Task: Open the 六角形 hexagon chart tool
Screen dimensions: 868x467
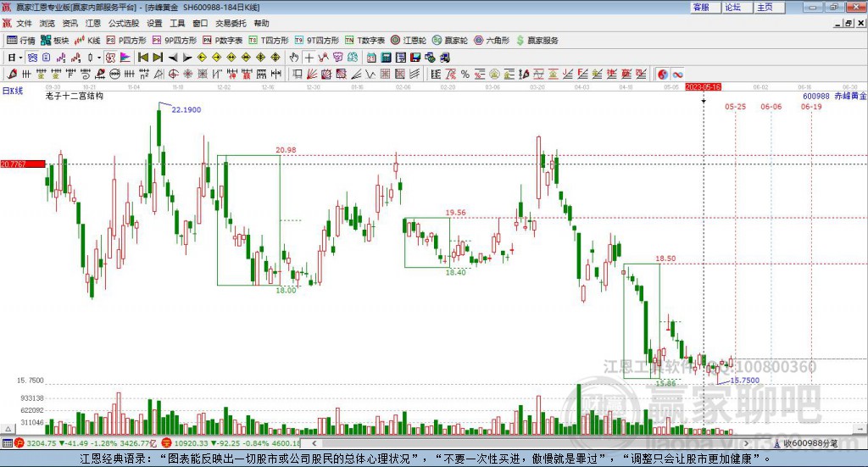Action: pos(492,41)
